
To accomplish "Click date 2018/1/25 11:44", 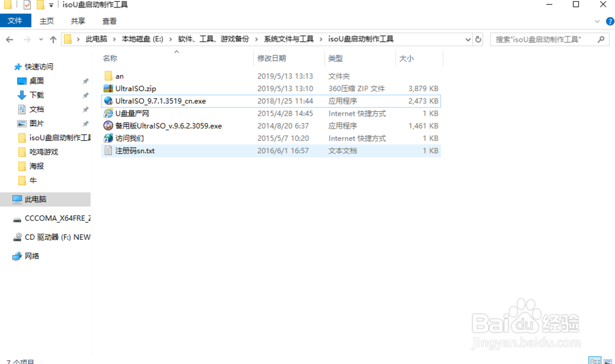I will point(285,101).
